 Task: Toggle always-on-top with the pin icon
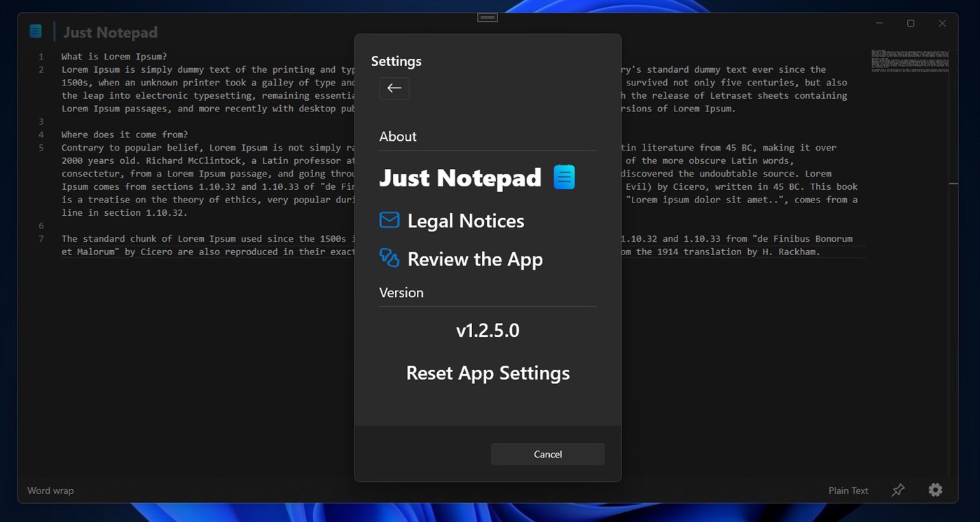point(898,490)
